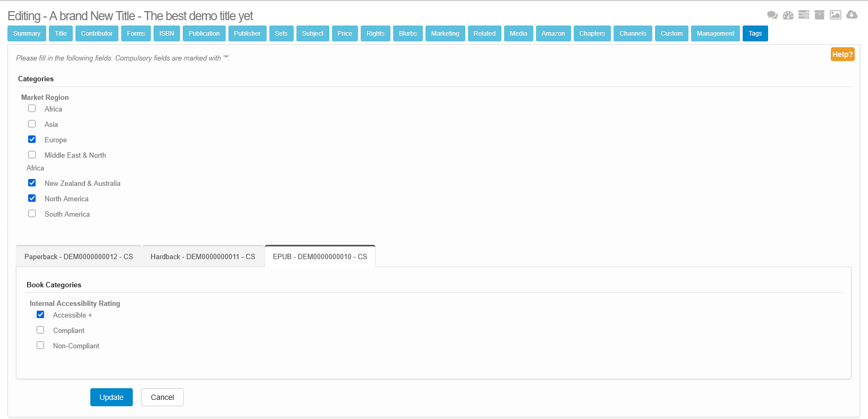This screenshot has height=419, width=868.
Task: Check South America checkbox
Action: pyautogui.click(x=32, y=213)
